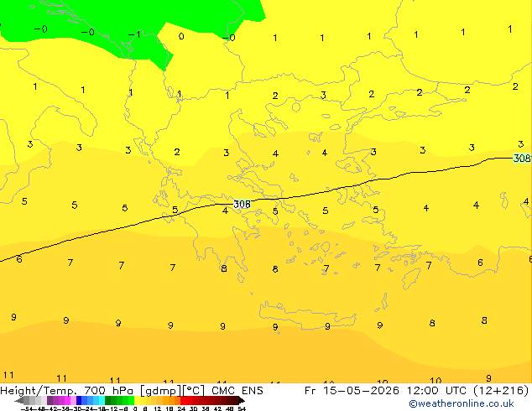The image size is (532, 411).
Task: Click the 'CMC ENS' model name
Action: tap(237, 391)
